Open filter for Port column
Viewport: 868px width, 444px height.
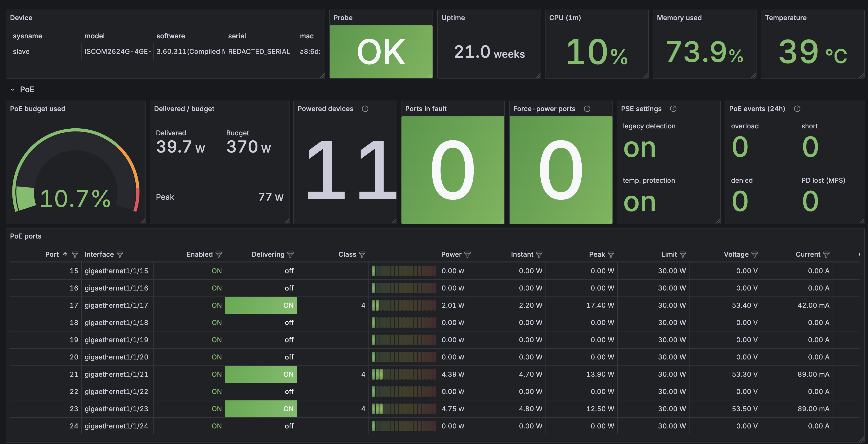pos(75,254)
